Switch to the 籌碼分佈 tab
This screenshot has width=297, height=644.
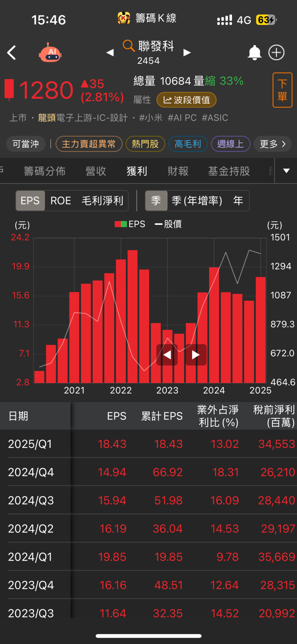[45, 171]
